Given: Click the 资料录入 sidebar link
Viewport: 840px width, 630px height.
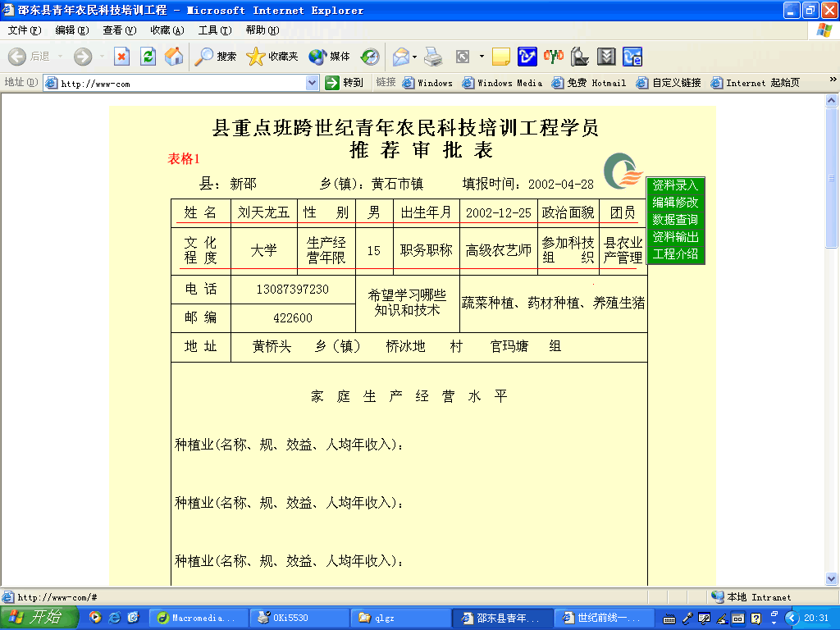Looking at the screenshot, I should pyautogui.click(x=675, y=185).
